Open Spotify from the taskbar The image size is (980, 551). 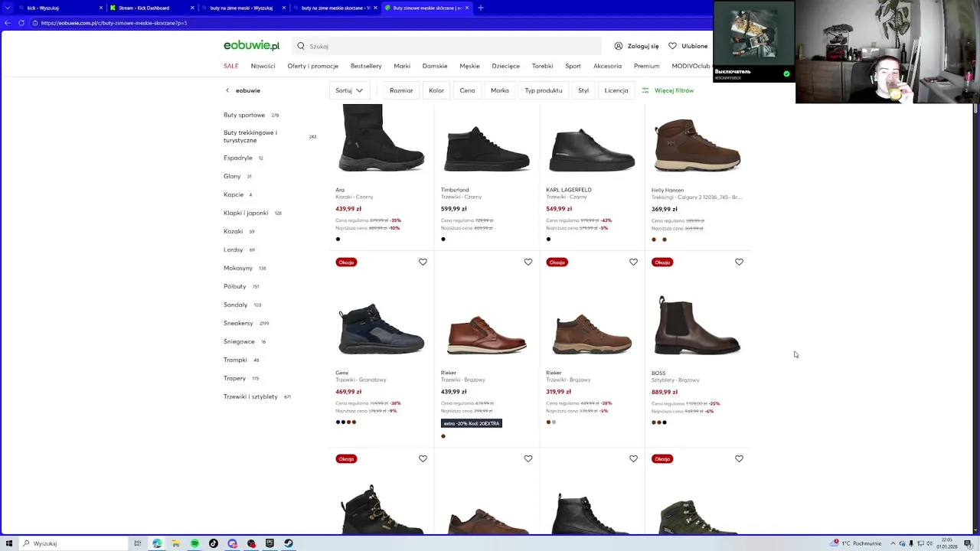(194, 543)
